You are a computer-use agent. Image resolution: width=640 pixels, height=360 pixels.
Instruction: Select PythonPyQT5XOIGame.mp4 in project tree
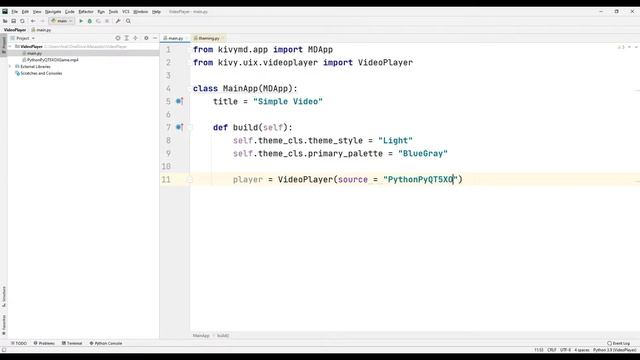[x=50, y=60]
